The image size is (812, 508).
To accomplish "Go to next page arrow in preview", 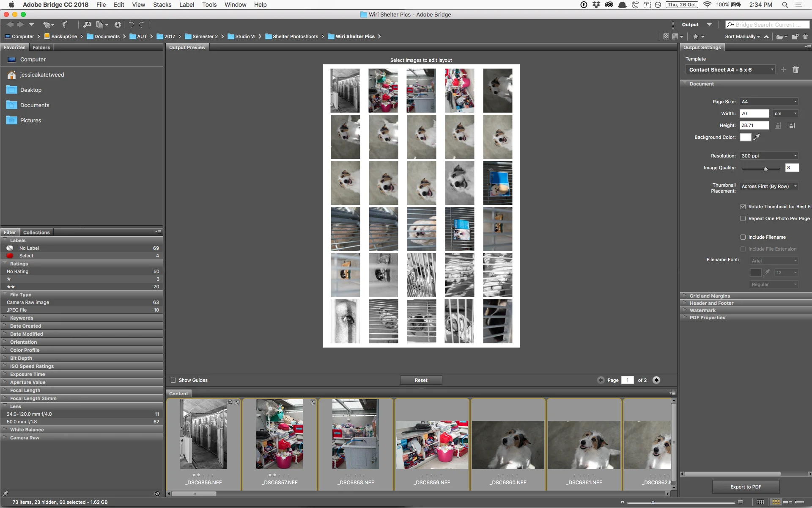I will pyautogui.click(x=656, y=380).
